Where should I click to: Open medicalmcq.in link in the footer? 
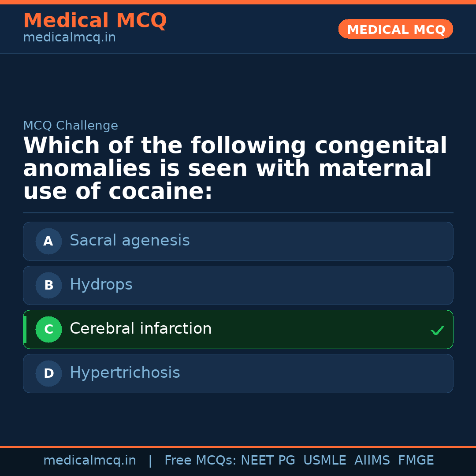tap(89, 461)
